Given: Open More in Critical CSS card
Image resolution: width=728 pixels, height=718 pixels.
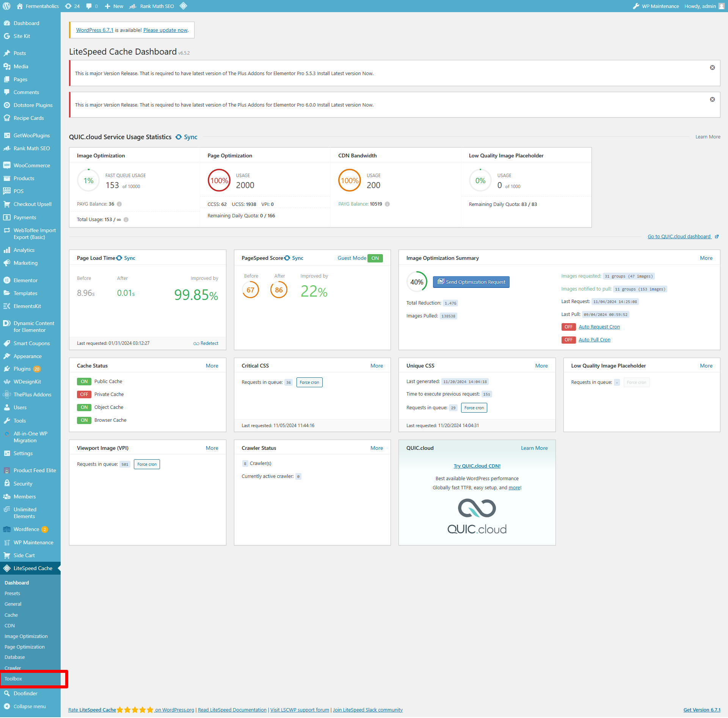Looking at the screenshot, I should click(377, 366).
